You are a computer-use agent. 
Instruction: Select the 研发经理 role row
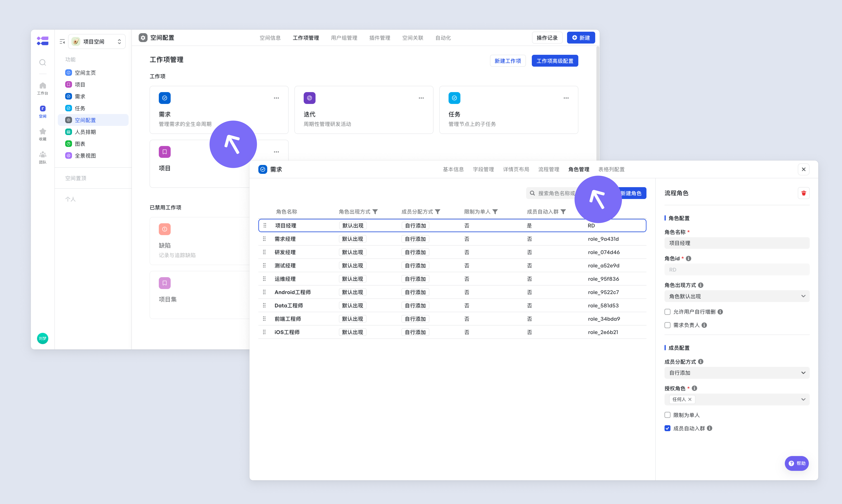click(452, 252)
